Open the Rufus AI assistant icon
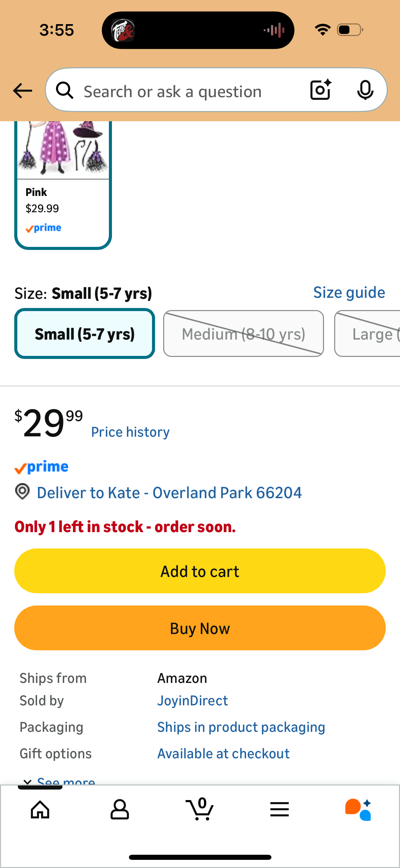Screen dimensions: 400x868 point(359,809)
